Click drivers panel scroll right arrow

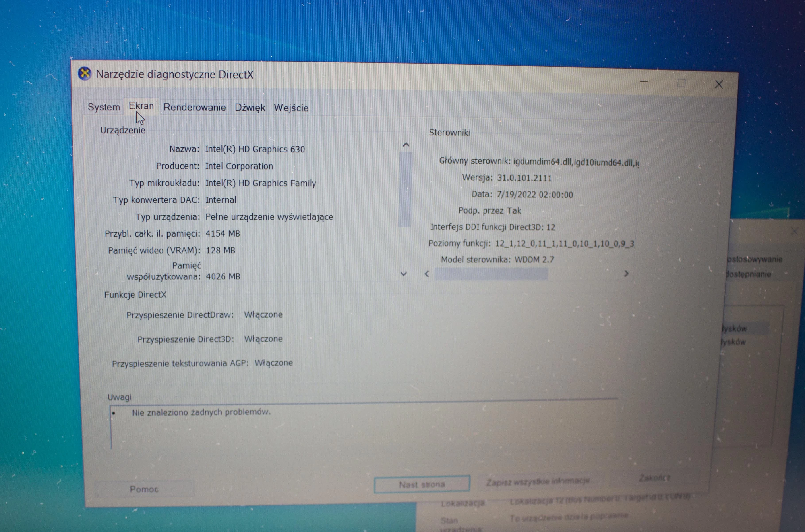[x=627, y=274]
